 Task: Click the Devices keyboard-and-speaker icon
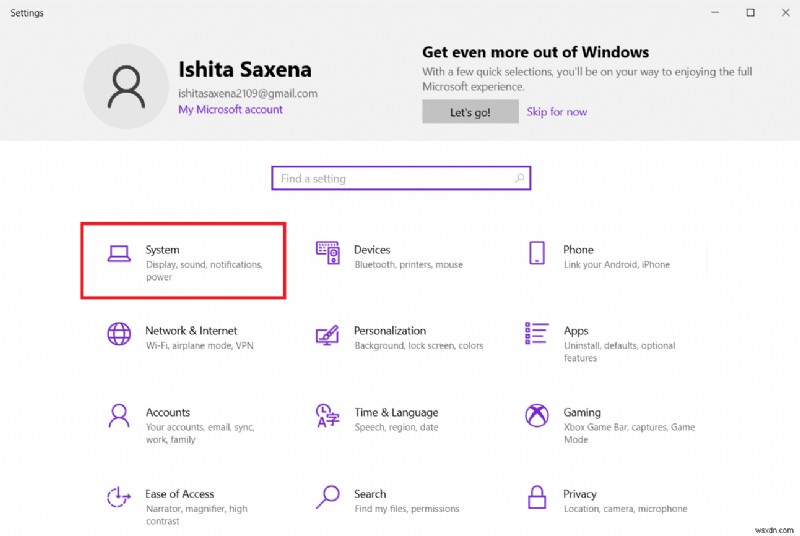[328, 253]
